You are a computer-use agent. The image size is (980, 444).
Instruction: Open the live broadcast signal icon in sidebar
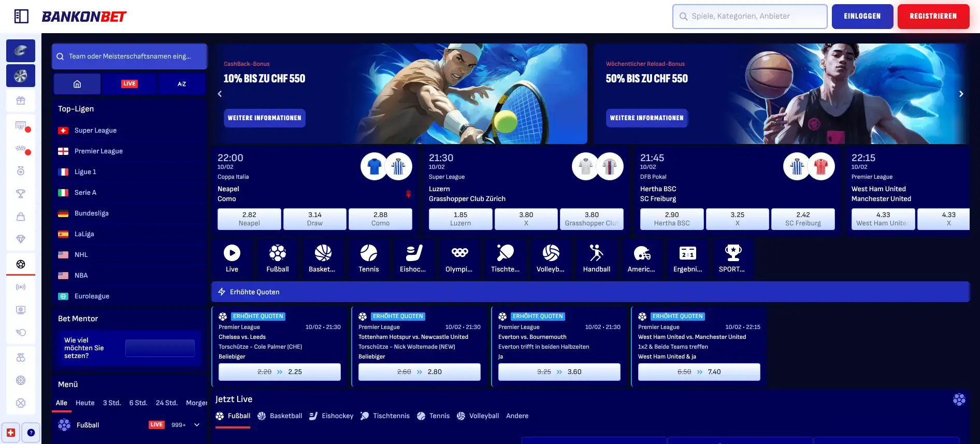[21, 287]
